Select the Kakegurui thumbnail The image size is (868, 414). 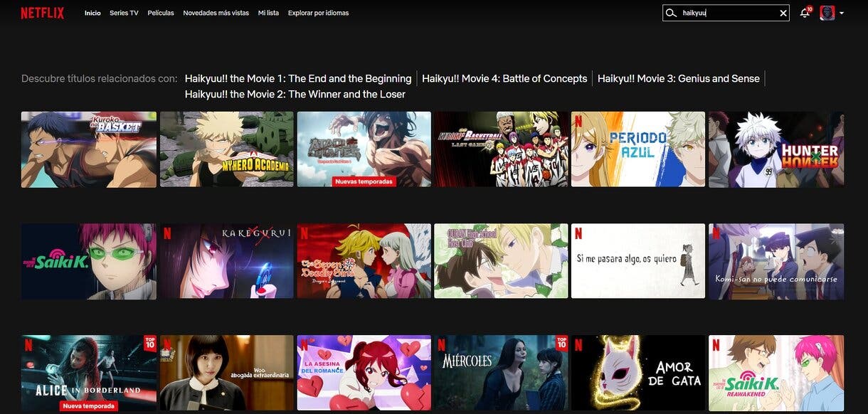[x=226, y=261]
